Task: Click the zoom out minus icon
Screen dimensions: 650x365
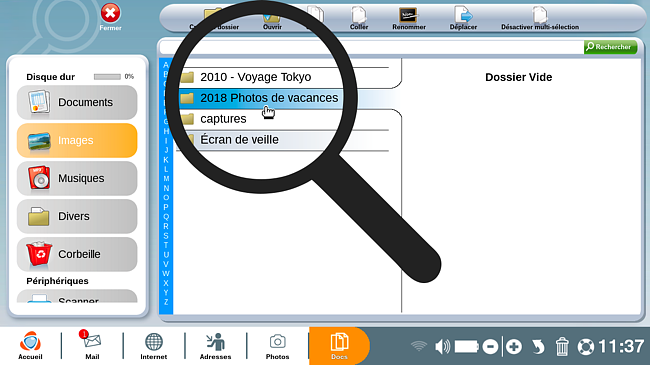Action: pyautogui.click(x=490, y=346)
